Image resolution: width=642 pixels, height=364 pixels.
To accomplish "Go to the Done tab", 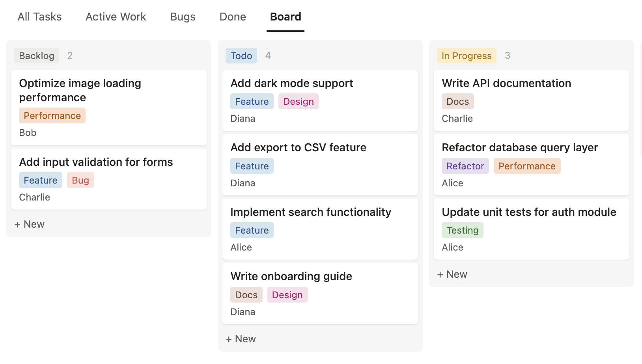I will (233, 17).
